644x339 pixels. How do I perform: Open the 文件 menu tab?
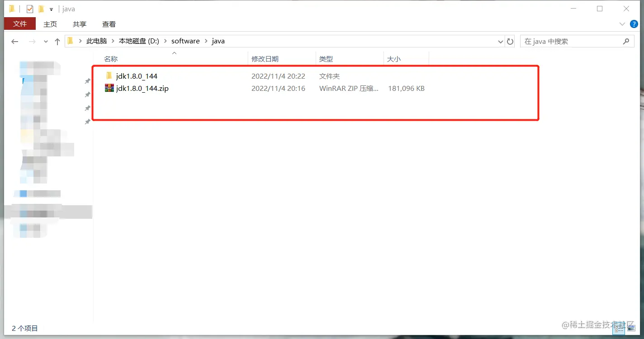tap(20, 24)
